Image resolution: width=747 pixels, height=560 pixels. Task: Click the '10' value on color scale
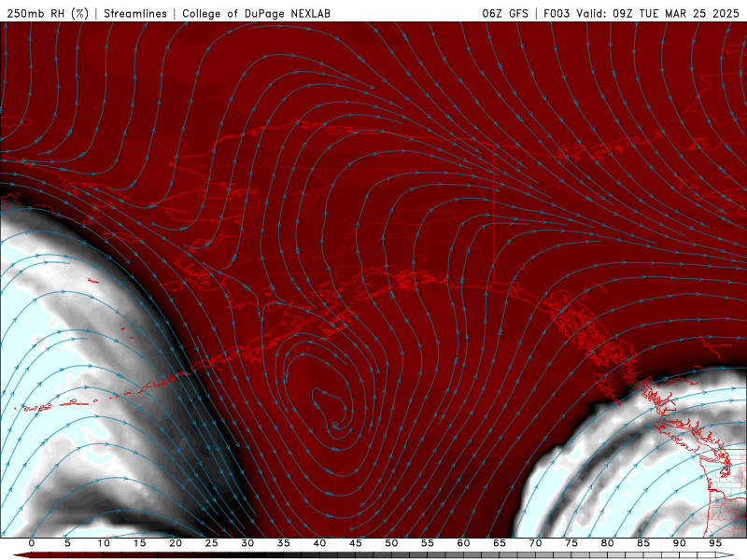pos(104,543)
